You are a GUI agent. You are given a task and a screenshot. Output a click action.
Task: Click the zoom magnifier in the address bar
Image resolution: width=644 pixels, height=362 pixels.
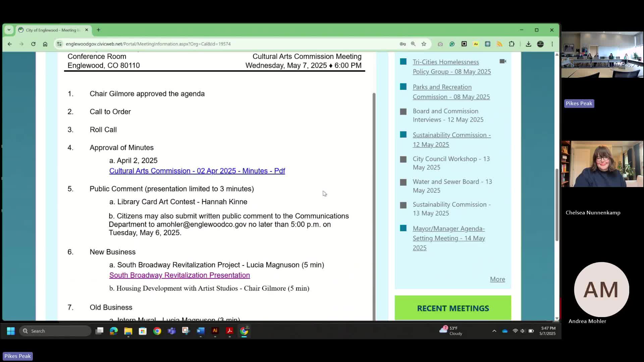(x=413, y=44)
